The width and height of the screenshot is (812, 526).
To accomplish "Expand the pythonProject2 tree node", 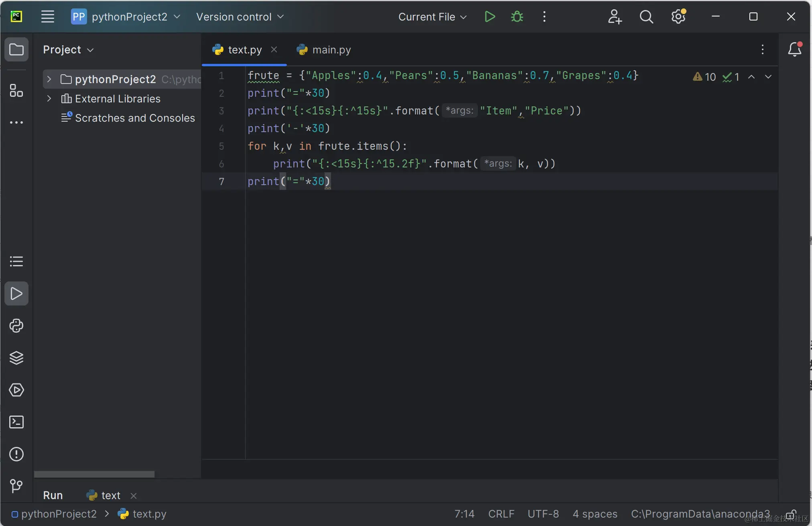I will pos(49,79).
